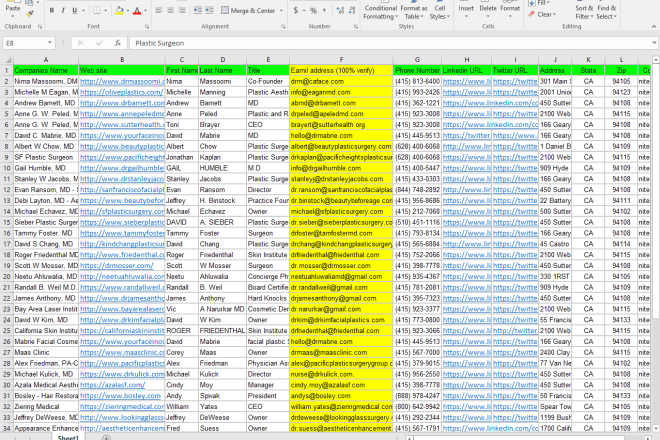The image size is (660, 440).
Task: Open link https://oliveplastics.com/
Action: 121,92
